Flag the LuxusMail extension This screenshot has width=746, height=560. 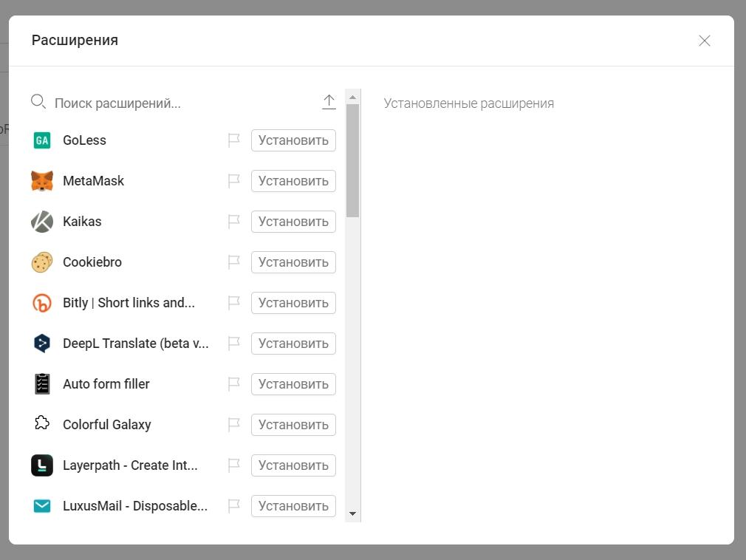click(x=233, y=506)
